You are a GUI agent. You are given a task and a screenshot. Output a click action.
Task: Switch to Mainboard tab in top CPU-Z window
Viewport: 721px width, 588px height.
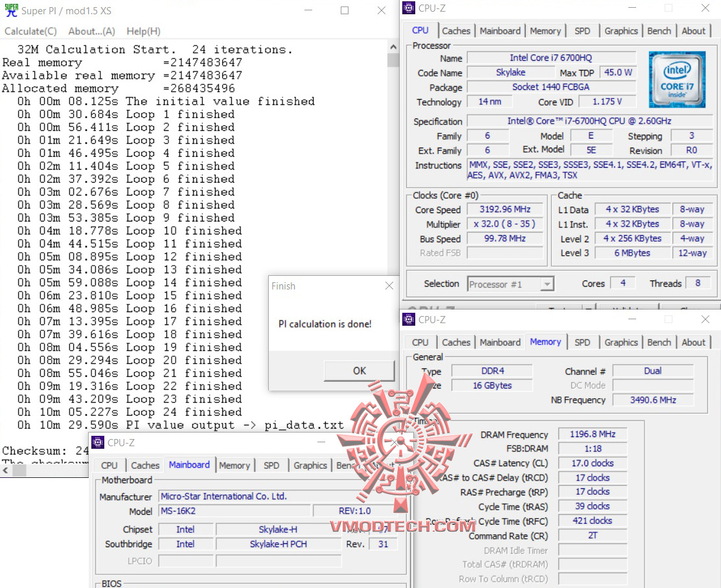pos(500,31)
